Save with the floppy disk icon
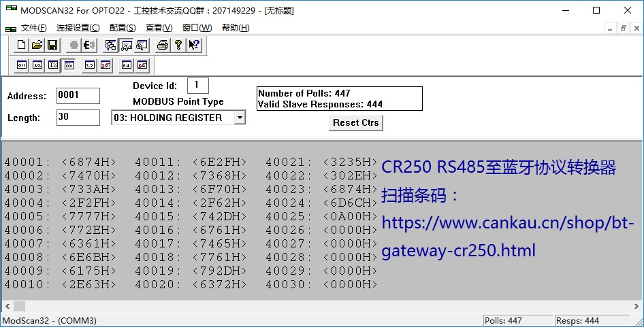644x327 pixels. tap(52, 45)
